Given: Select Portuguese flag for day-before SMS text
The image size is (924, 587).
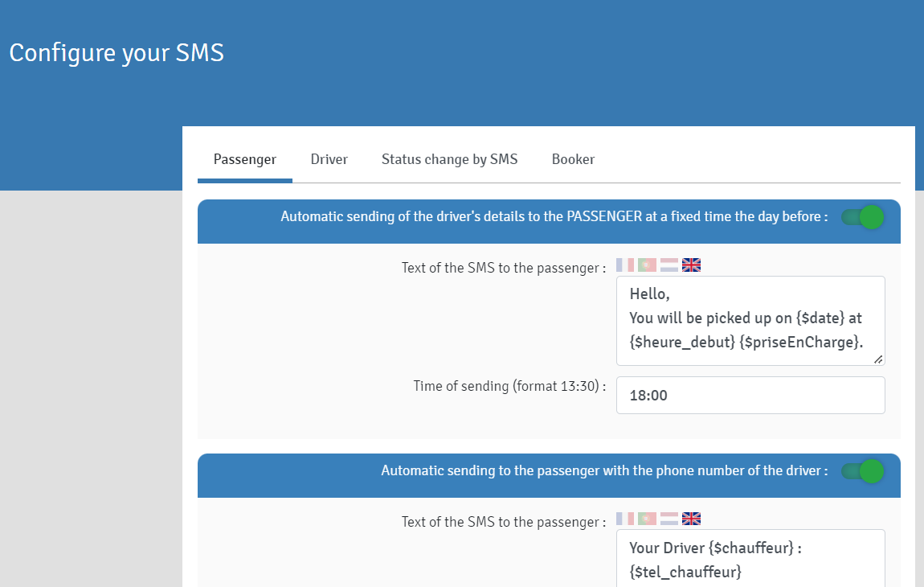Looking at the screenshot, I should 647,265.
